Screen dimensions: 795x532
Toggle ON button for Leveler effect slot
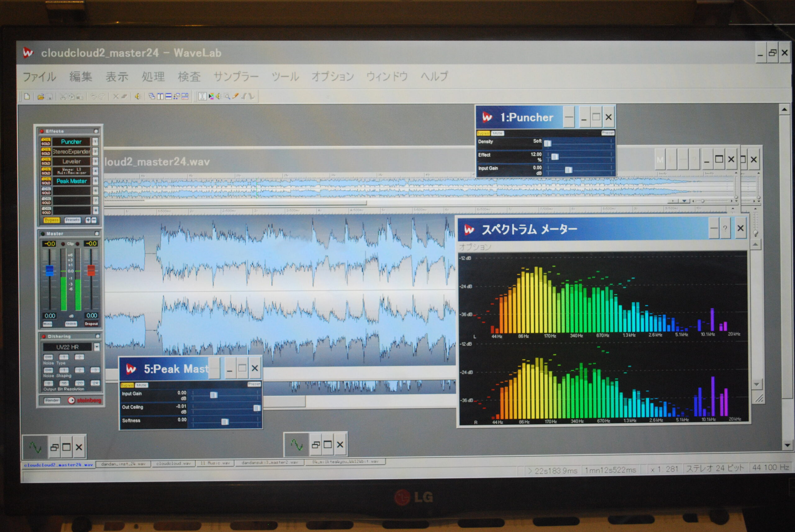coord(46,160)
